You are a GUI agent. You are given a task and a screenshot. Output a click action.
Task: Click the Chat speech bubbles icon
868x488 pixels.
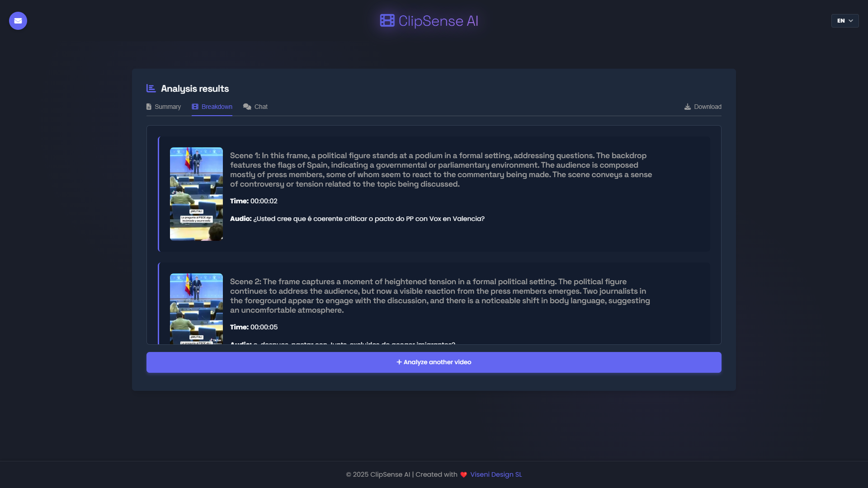pos(247,107)
